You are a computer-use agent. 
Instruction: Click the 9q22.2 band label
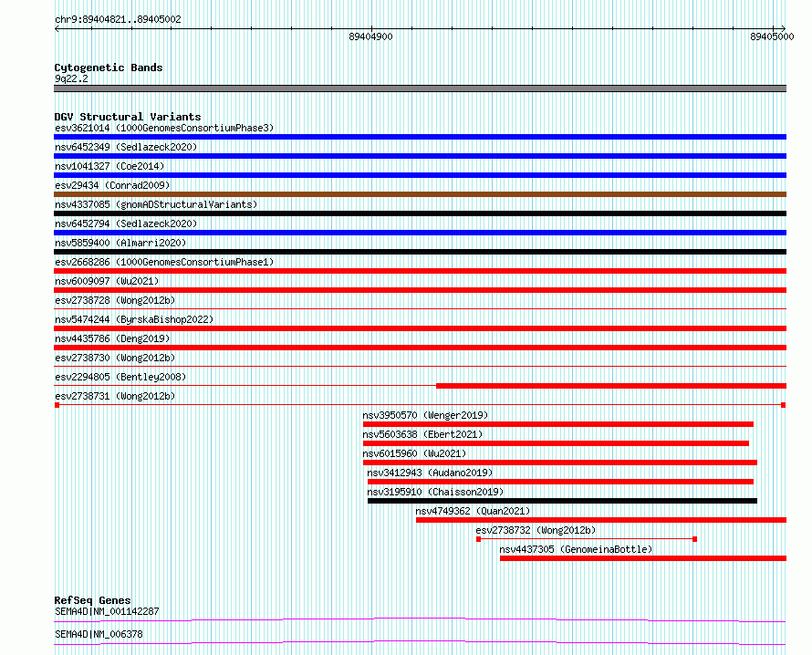click(x=71, y=78)
